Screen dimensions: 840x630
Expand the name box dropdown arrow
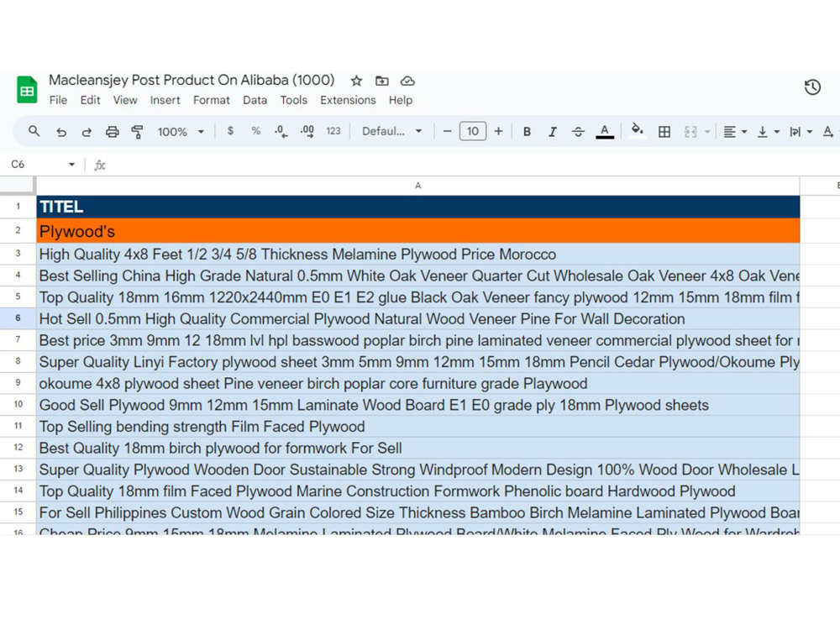click(x=71, y=165)
